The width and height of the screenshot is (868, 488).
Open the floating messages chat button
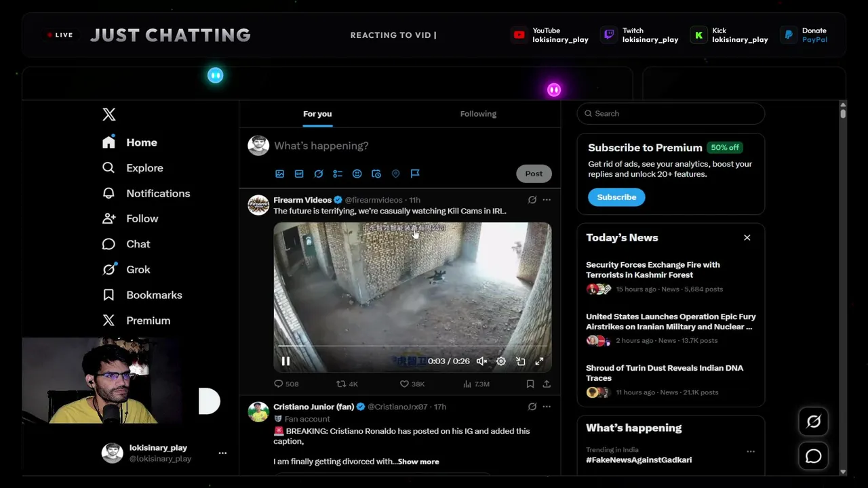[x=814, y=457]
